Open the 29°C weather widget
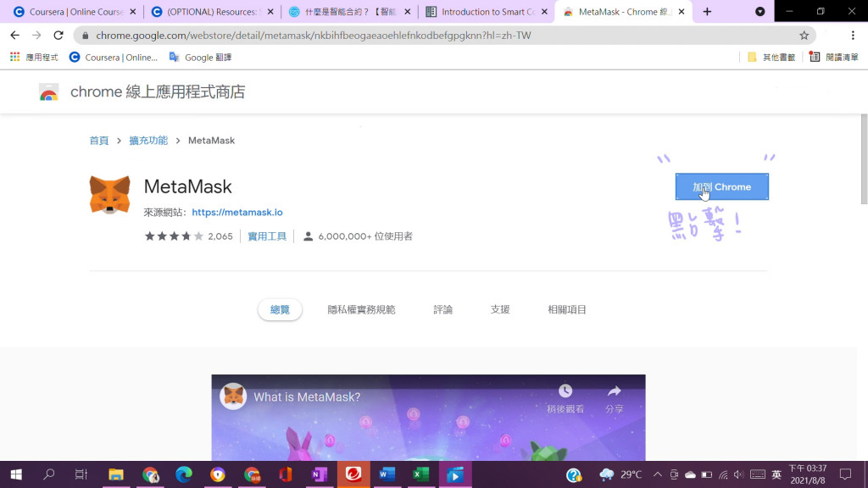This screenshot has width=868, height=488. click(621, 474)
